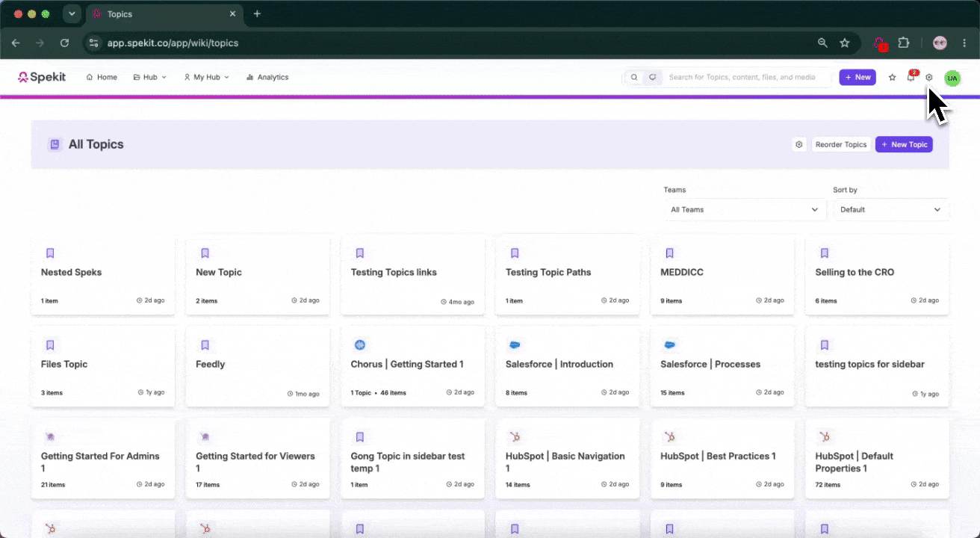Click the Nested Speks bookmark icon
Screen dimensions: 980x538
pos(50,253)
